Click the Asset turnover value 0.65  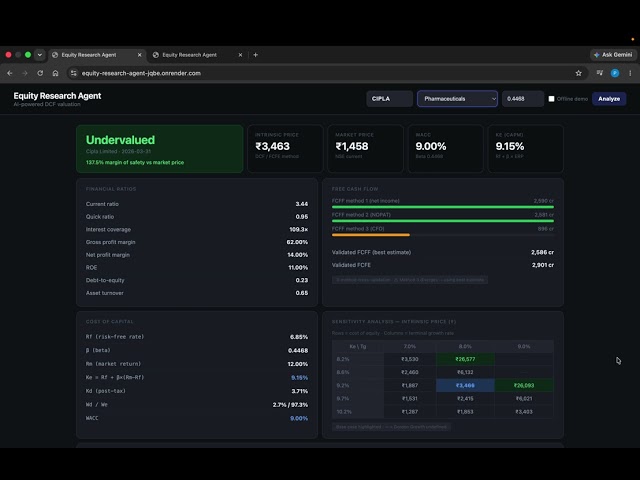302,293
